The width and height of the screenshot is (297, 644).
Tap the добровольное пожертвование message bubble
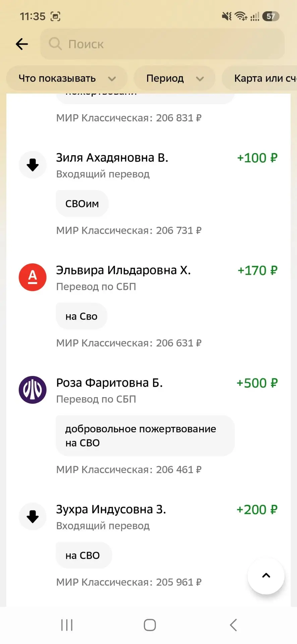145,436
